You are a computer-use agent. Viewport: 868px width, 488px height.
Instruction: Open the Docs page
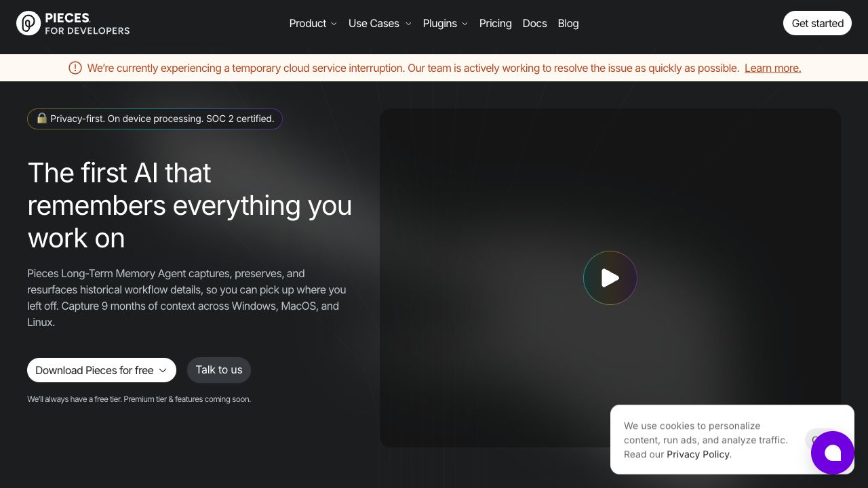tap(534, 23)
